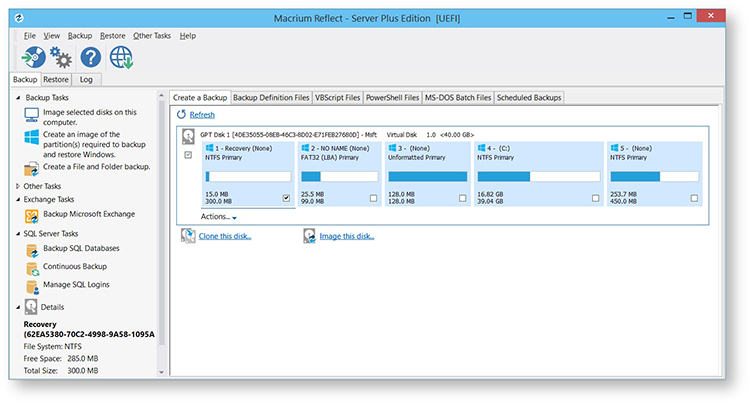Check the (C:) partition 4 checkbox
The image size is (750, 404).
pos(595,198)
